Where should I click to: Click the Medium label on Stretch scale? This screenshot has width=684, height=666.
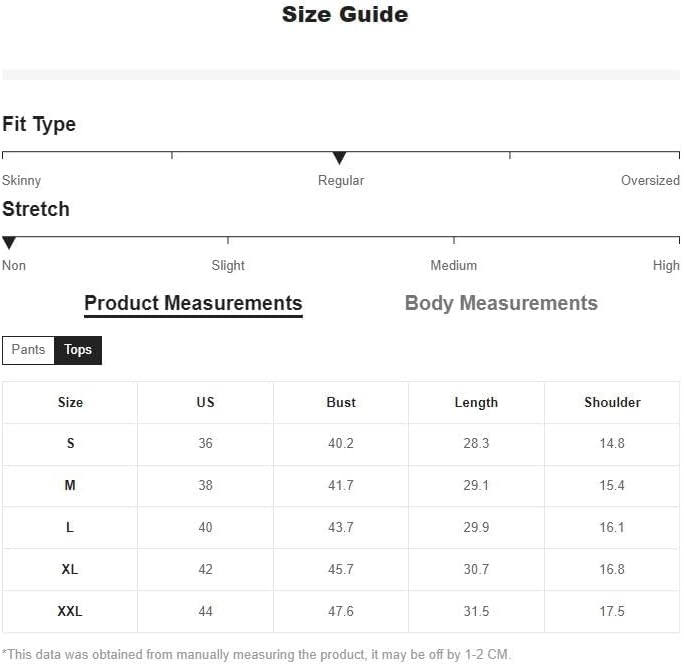tap(453, 266)
